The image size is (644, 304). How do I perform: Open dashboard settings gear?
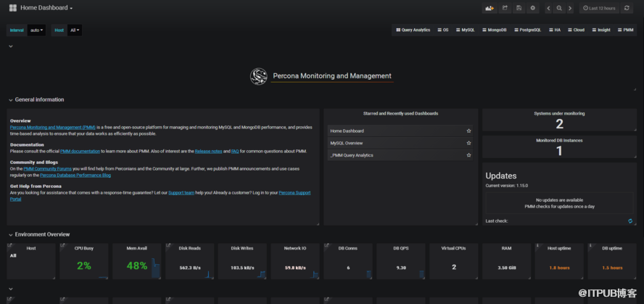533,8
